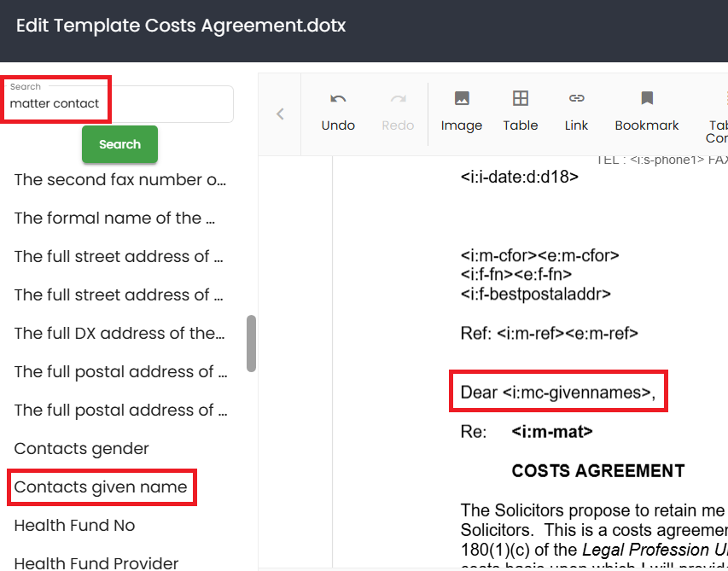Screen dimensions: 728x571
Task: Insert an Image using toolbar icon
Action: pos(462,99)
